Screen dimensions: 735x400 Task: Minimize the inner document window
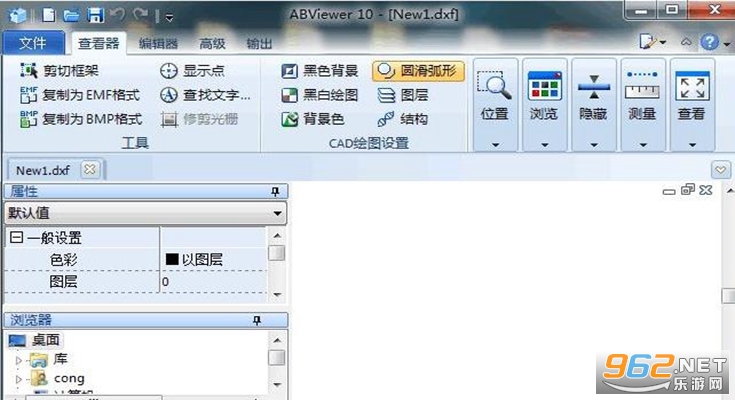669,191
